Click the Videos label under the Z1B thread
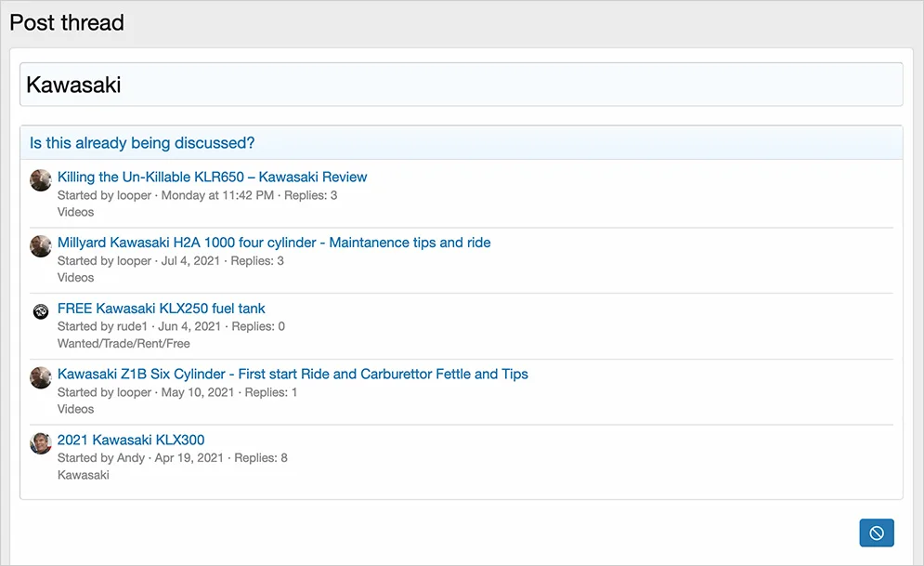 [75, 409]
